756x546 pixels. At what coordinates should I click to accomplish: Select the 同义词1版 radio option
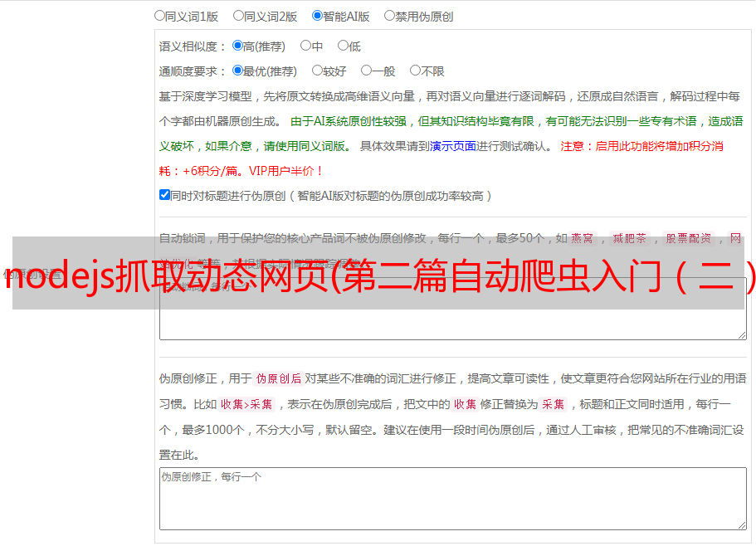point(159,16)
